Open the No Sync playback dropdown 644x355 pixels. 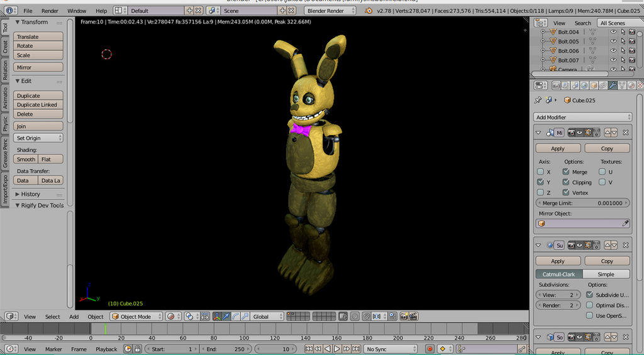[390, 349]
